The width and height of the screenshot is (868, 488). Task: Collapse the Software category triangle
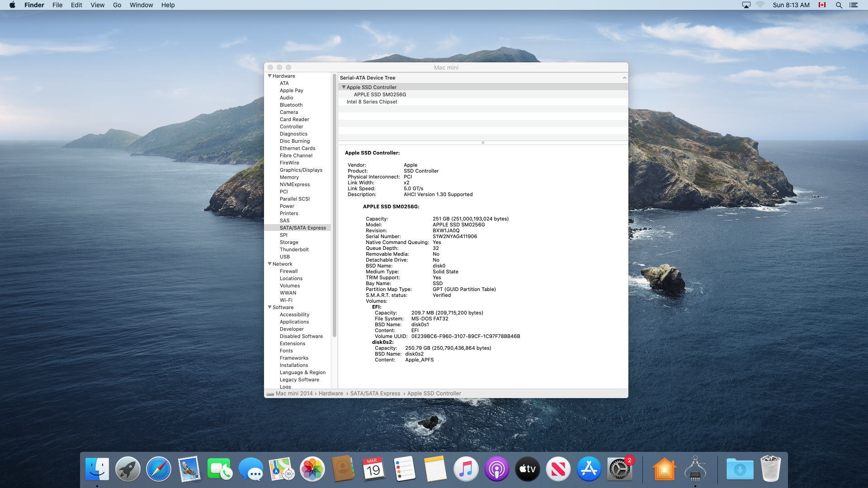pos(270,307)
